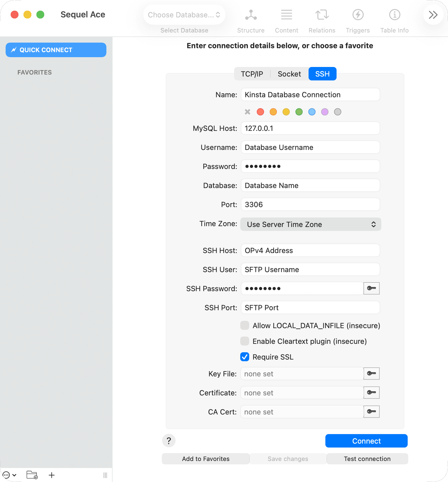Open the Relations view
Viewport: 448px width, 482px height.
click(322, 21)
